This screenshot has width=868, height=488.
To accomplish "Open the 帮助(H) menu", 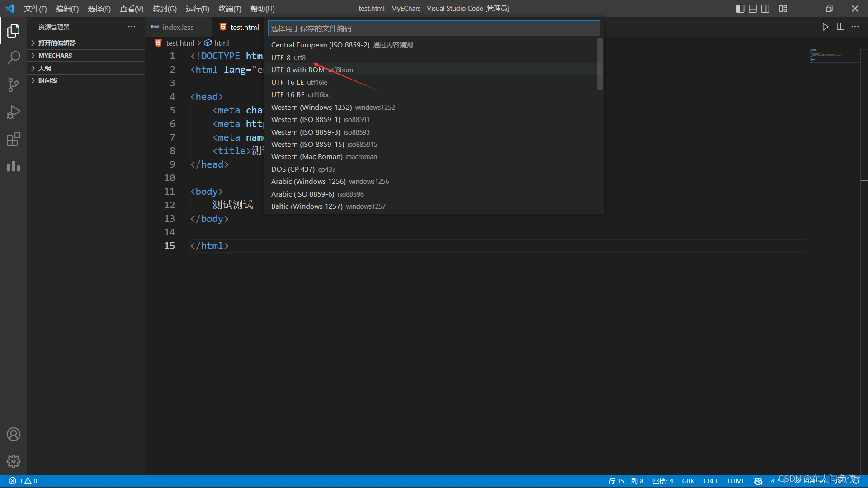I will click(x=263, y=9).
